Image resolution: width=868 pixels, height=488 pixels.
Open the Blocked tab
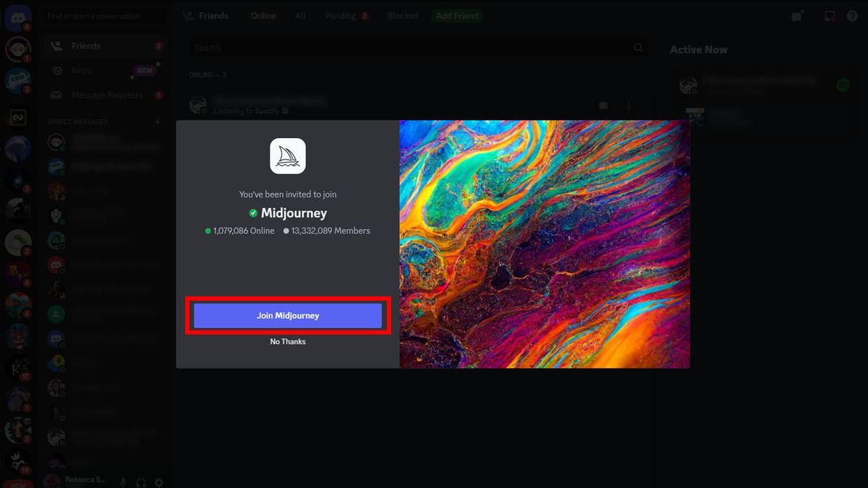click(403, 16)
